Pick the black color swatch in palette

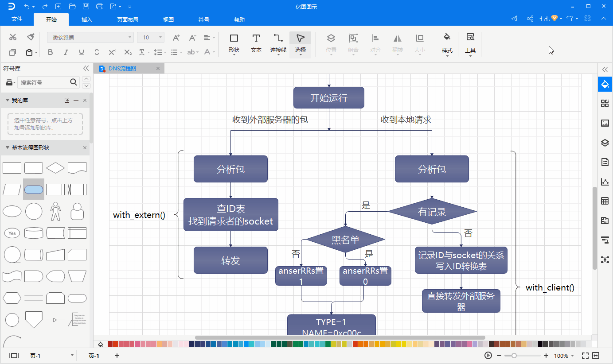(x=540, y=344)
